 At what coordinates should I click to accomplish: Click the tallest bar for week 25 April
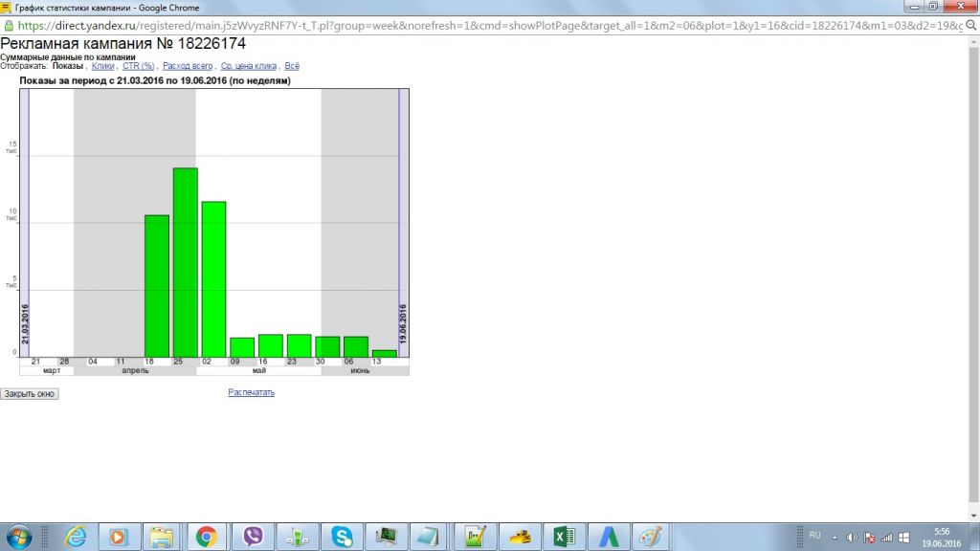coord(185,262)
